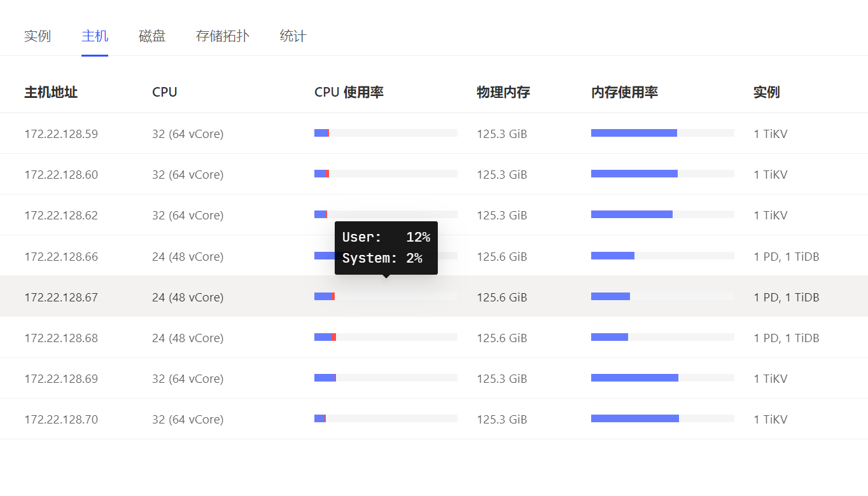Screen dimensions: 868x496
Task: Click the 实例 column header
Action: [766, 92]
